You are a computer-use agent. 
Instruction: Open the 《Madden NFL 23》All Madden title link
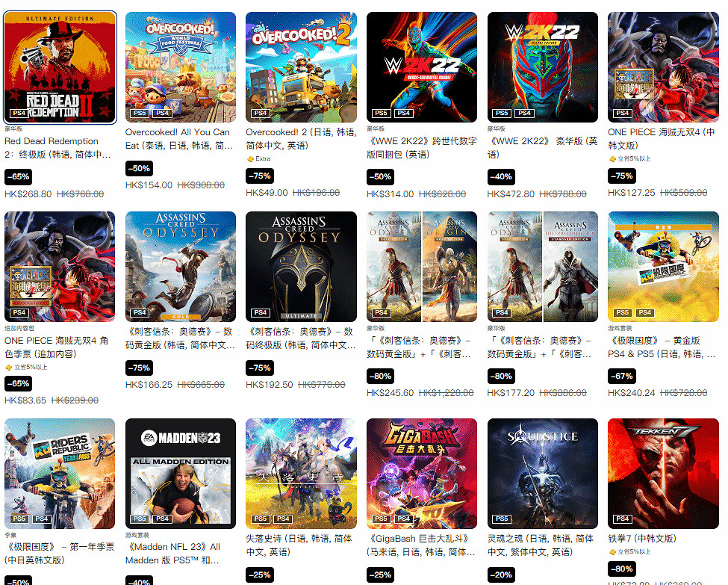[172, 554]
